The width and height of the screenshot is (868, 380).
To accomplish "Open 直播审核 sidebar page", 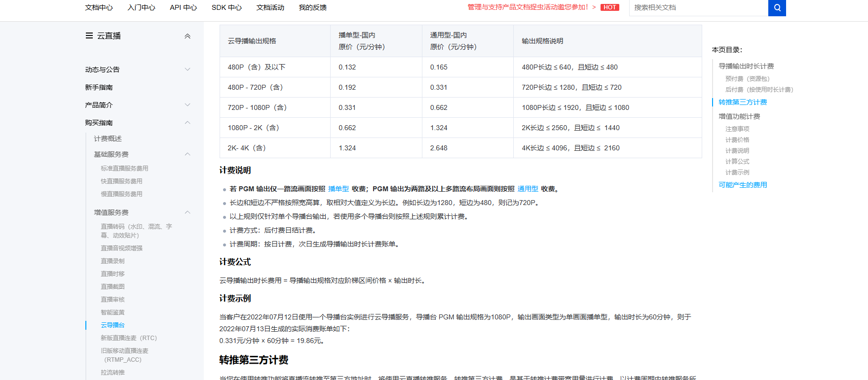I will point(113,299).
